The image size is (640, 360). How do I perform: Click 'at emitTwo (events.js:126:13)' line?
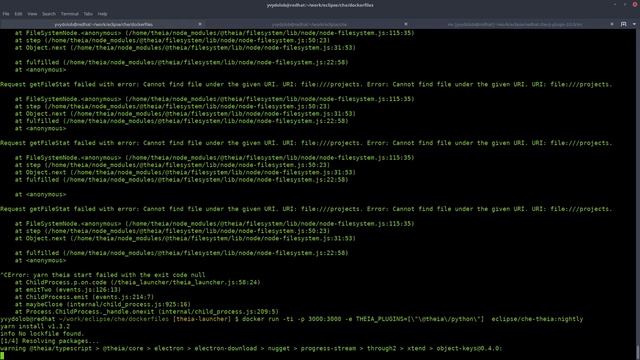[x=68, y=290]
